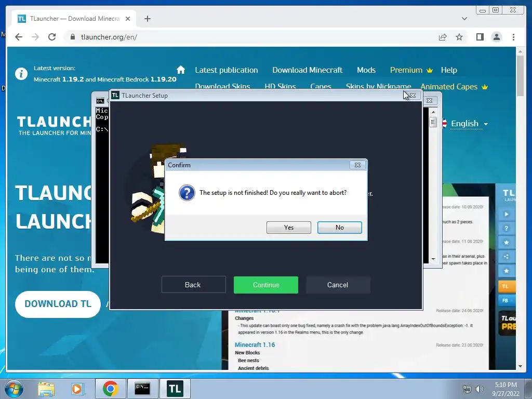Click the info icon beside Latest version

point(21,74)
